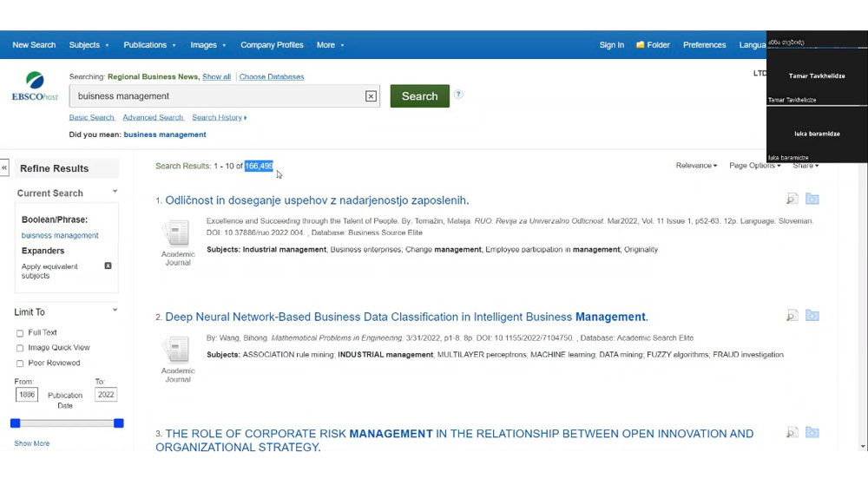Expand the Page Options dropdown
This screenshot has height=498, width=868.
click(753, 166)
